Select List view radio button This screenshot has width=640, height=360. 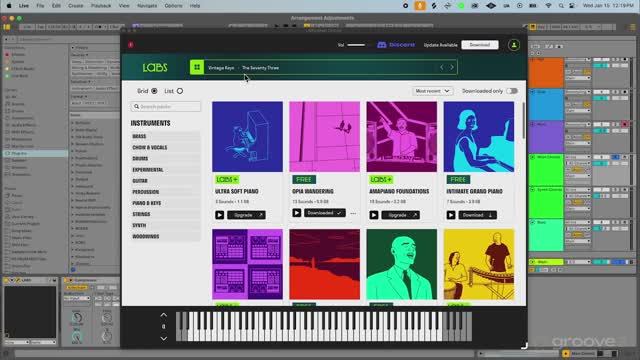coord(180,91)
